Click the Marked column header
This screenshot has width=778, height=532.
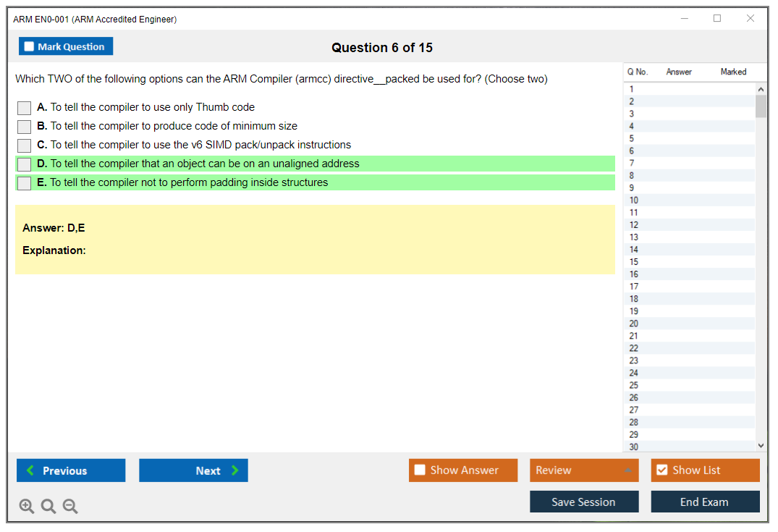point(733,72)
